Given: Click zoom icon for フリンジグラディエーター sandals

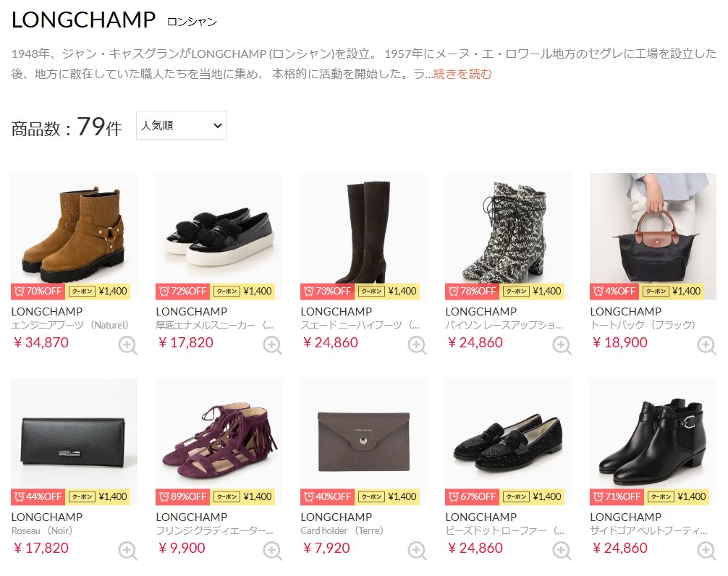Looking at the screenshot, I should [273, 551].
